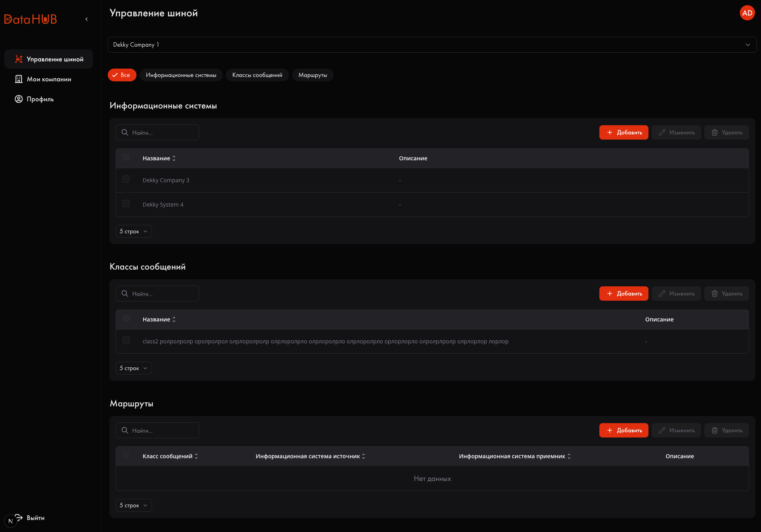Screen dimensions: 761x532
Task: Click the round N badge at bottom left
Action: 10,521
